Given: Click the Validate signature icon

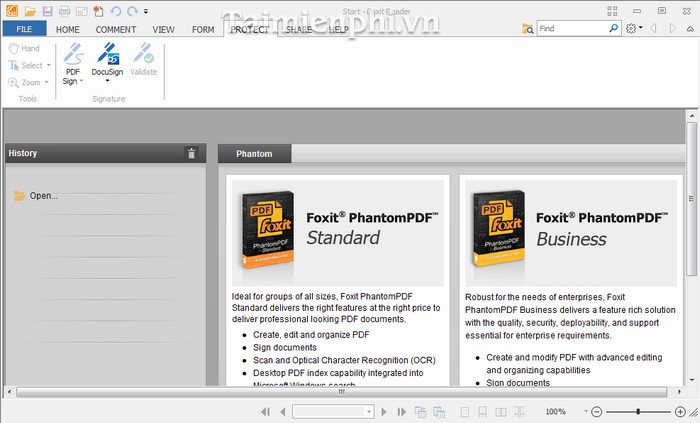Looking at the screenshot, I should [144, 54].
